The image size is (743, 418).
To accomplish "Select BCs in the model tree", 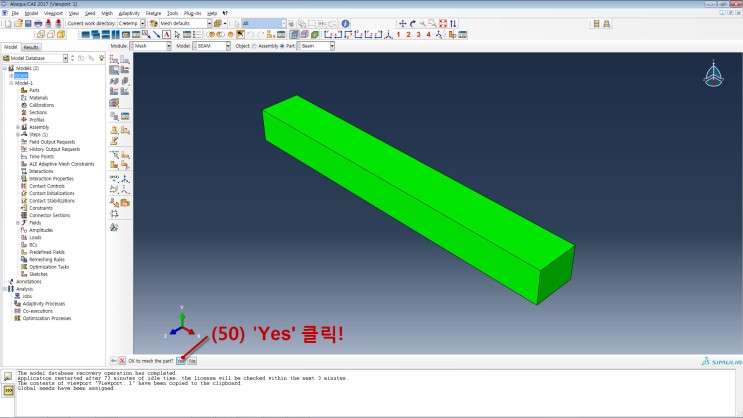I will tap(33, 245).
